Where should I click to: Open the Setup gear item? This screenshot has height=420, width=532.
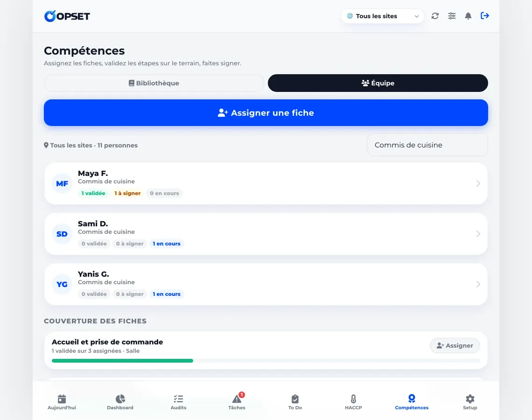point(470,402)
